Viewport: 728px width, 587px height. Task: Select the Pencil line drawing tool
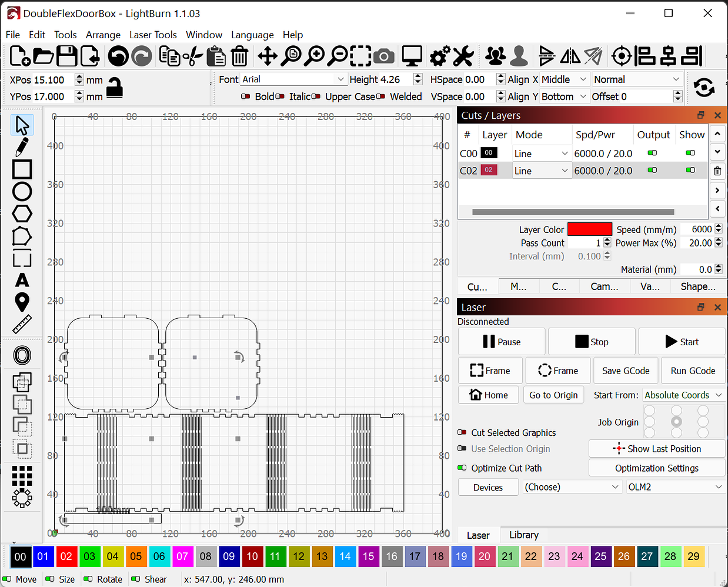pyautogui.click(x=21, y=147)
